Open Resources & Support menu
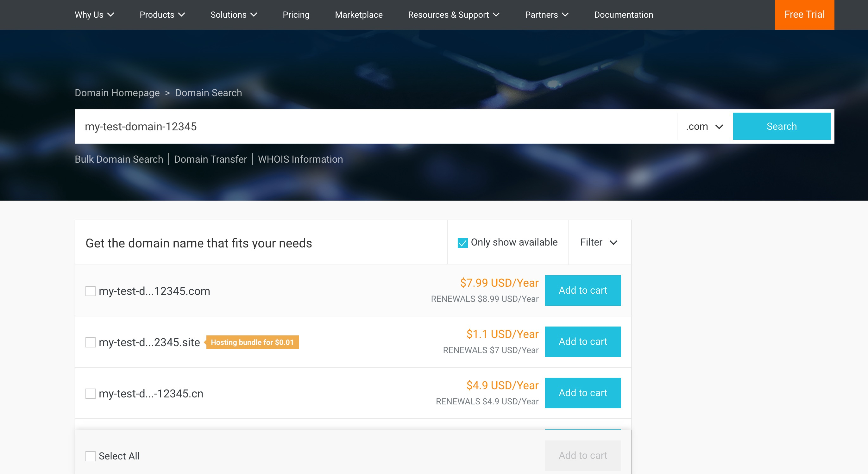 click(453, 15)
